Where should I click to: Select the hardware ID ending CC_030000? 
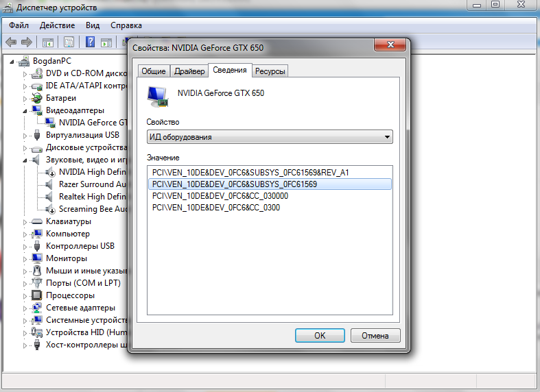[270, 196]
